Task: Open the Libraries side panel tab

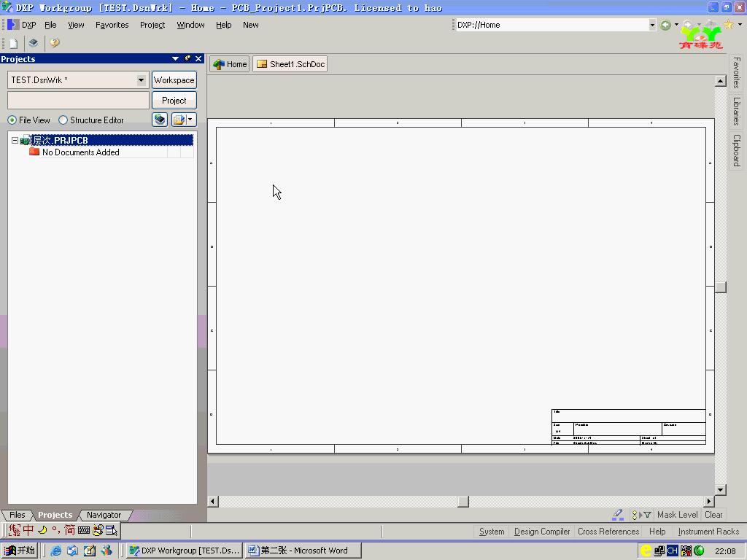Action: (x=737, y=111)
